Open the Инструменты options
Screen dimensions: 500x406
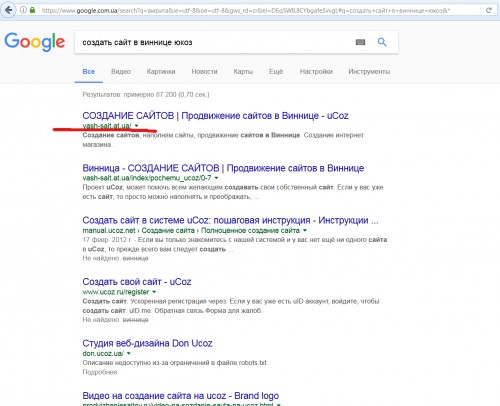[369, 72]
